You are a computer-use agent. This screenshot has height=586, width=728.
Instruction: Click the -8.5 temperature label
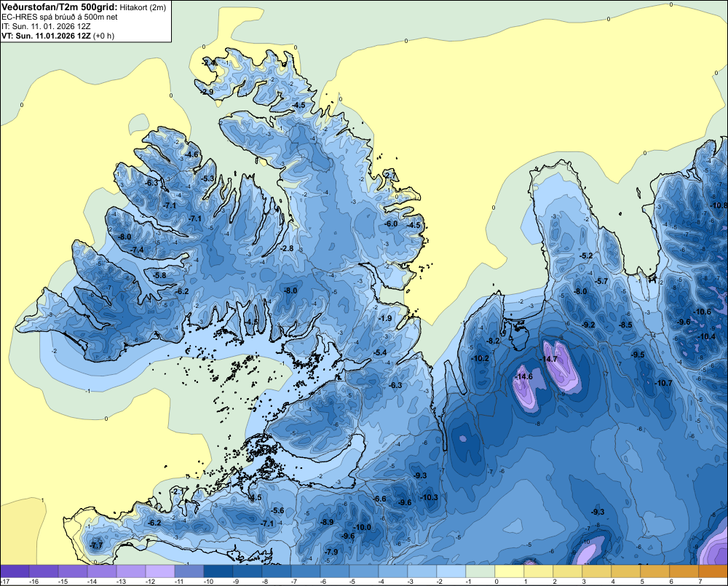click(x=626, y=325)
